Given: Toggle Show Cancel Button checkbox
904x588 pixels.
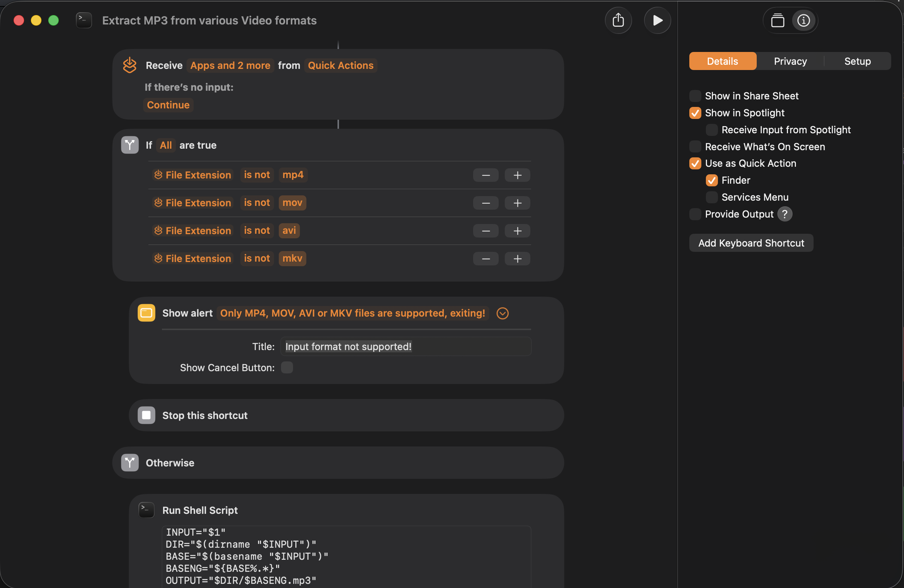Looking at the screenshot, I should click(287, 367).
